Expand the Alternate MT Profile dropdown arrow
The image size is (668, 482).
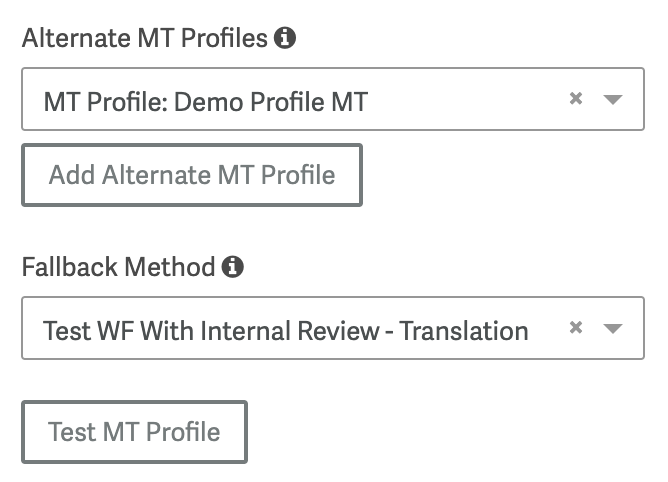tap(613, 99)
